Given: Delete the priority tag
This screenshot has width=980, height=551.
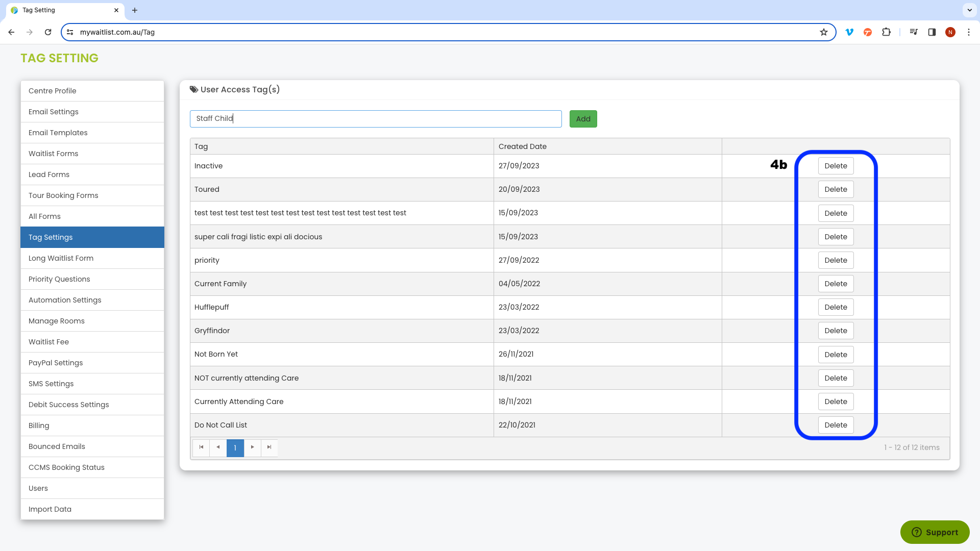Looking at the screenshot, I should click(836, 260).
